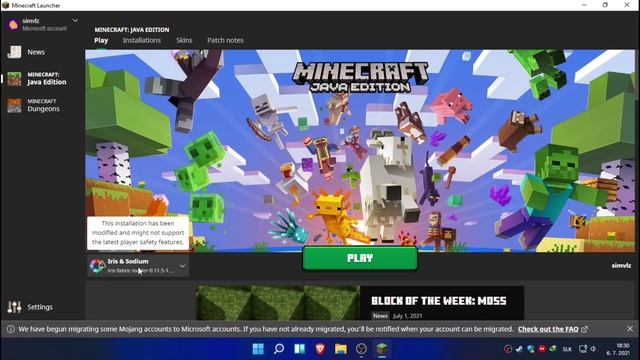
Task: Click the volume icon in system tray
Action: (x=593, y=349)
